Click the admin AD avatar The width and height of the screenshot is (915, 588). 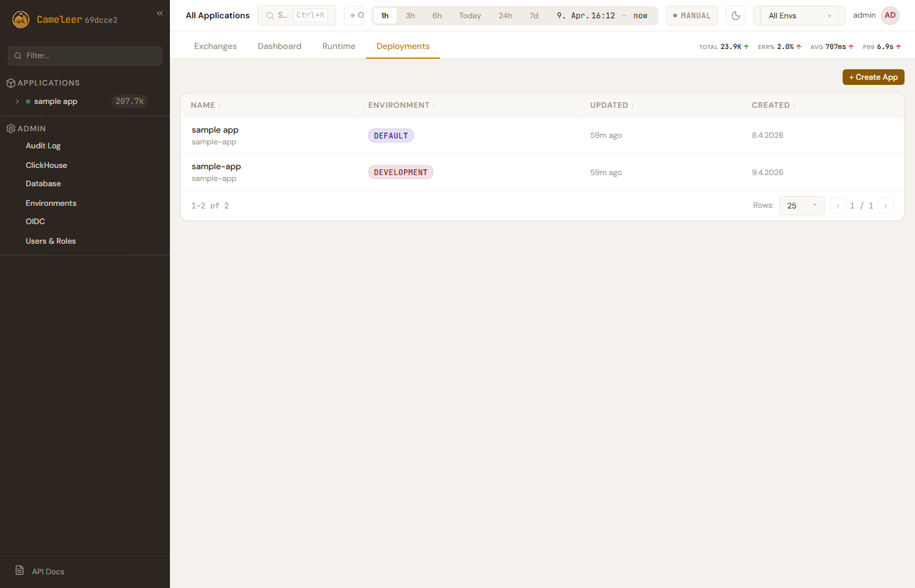coord(890,16)
